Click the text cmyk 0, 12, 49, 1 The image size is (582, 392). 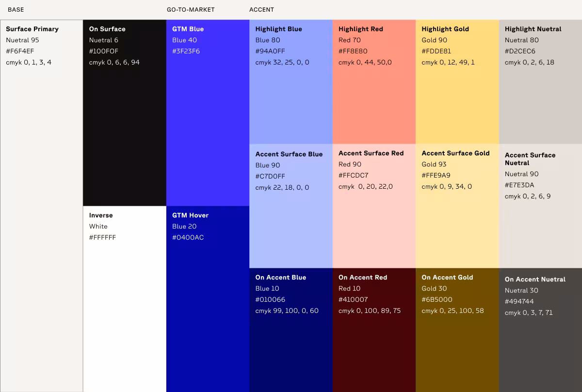pos(449,62)
